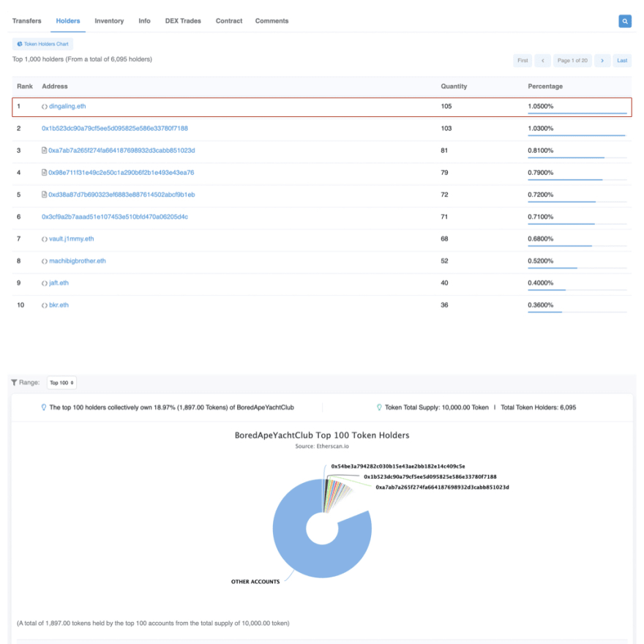Click the Rank column header

pyautogui.click(x=25, y=86)
